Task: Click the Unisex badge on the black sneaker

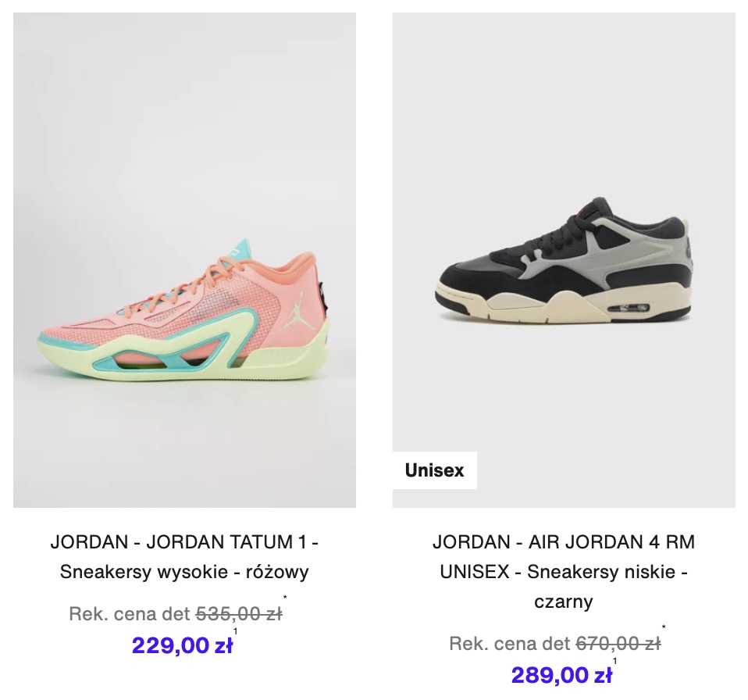Action: click(435, 470)
